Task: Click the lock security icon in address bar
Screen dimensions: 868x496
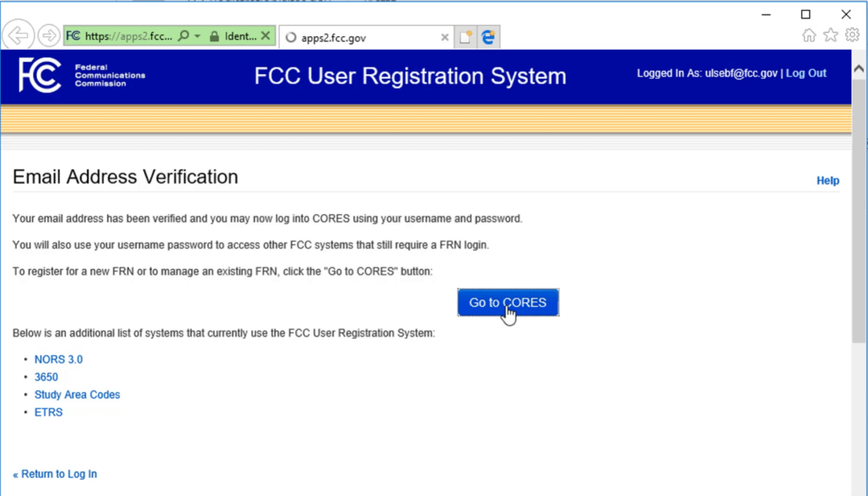Action: click(x=214, y=36)
